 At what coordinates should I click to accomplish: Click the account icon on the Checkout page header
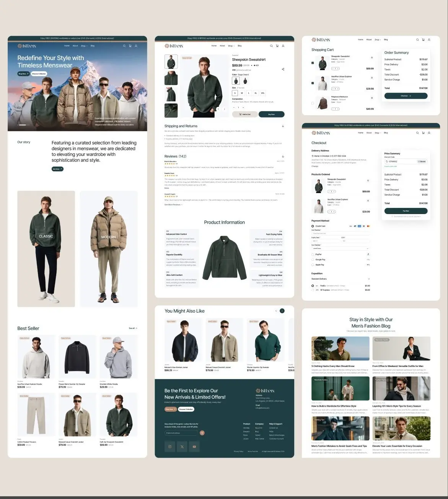429,133
